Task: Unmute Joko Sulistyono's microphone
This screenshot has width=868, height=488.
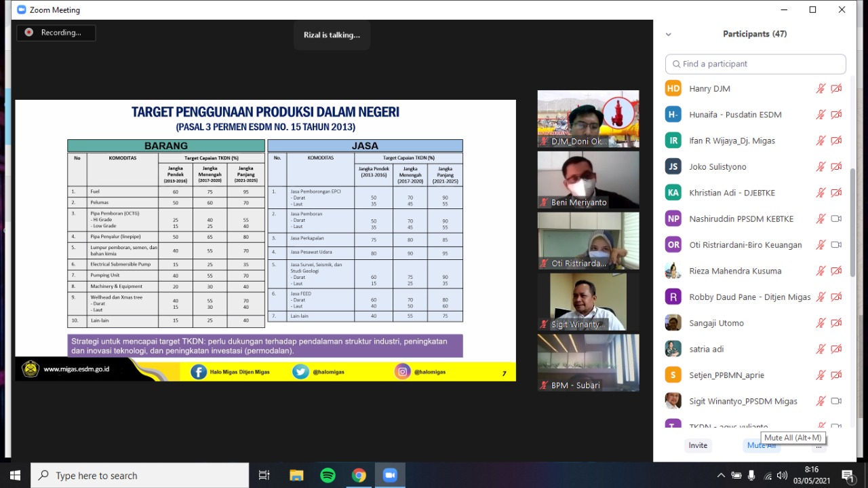Action: (821, 166)
